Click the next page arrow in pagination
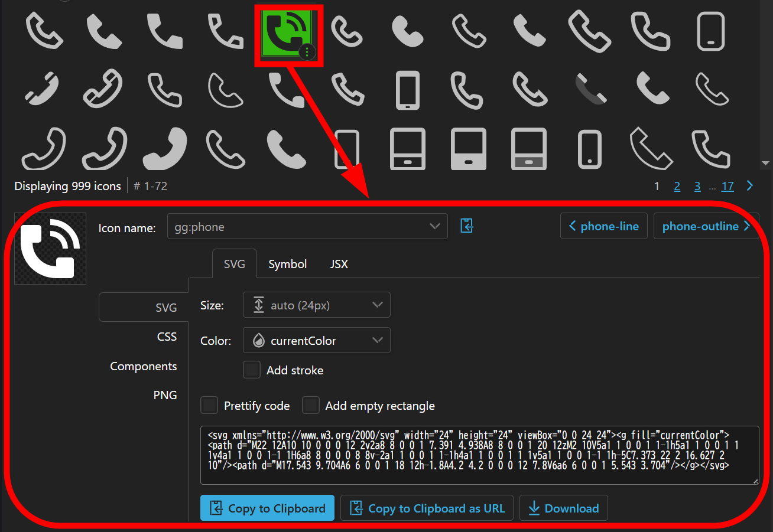Screen dimensions: 773x532 click(750, 186)
